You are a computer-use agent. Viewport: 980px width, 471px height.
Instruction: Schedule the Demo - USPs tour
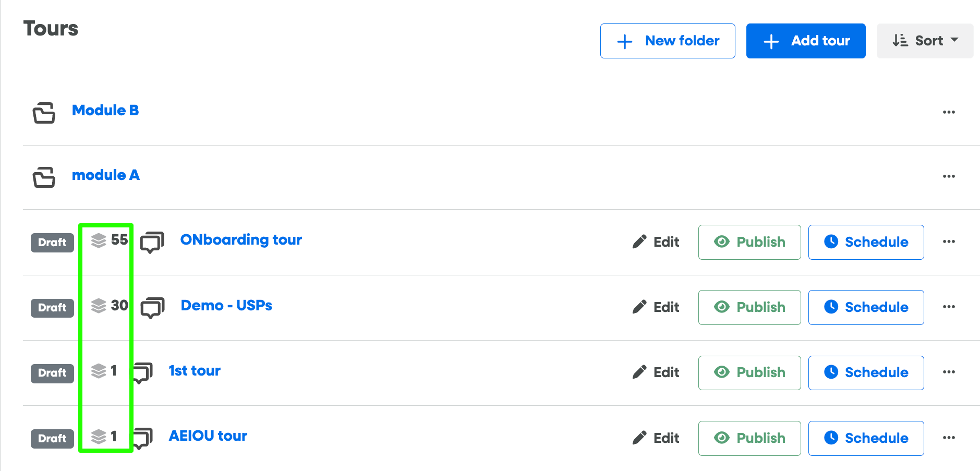[866, 307]
